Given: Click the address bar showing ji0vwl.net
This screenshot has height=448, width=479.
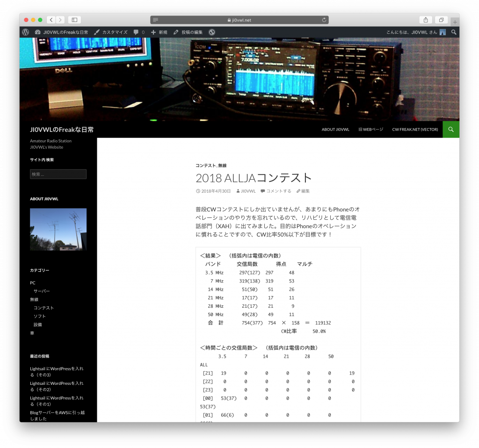Looking at the screenshot, I should (239, 20).
